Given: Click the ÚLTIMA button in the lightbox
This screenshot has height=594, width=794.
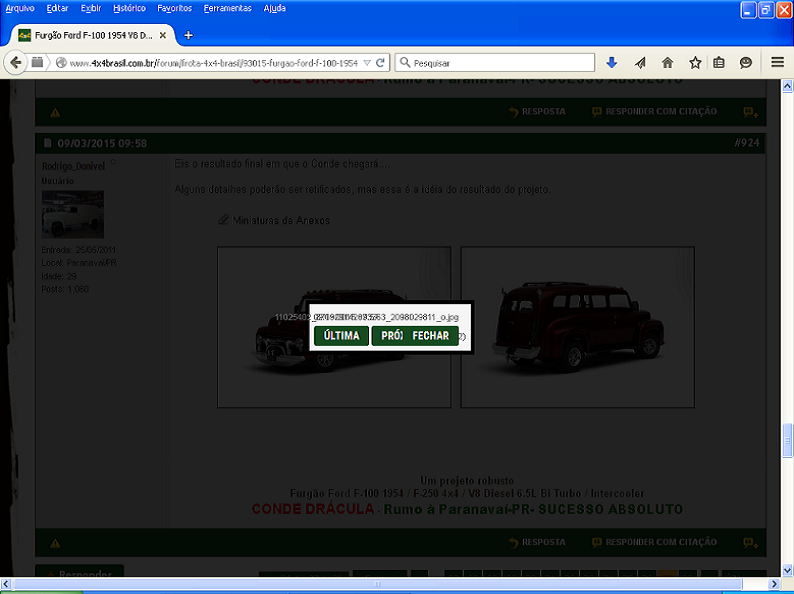Looking at the screenshot, I should pos(341,336).
